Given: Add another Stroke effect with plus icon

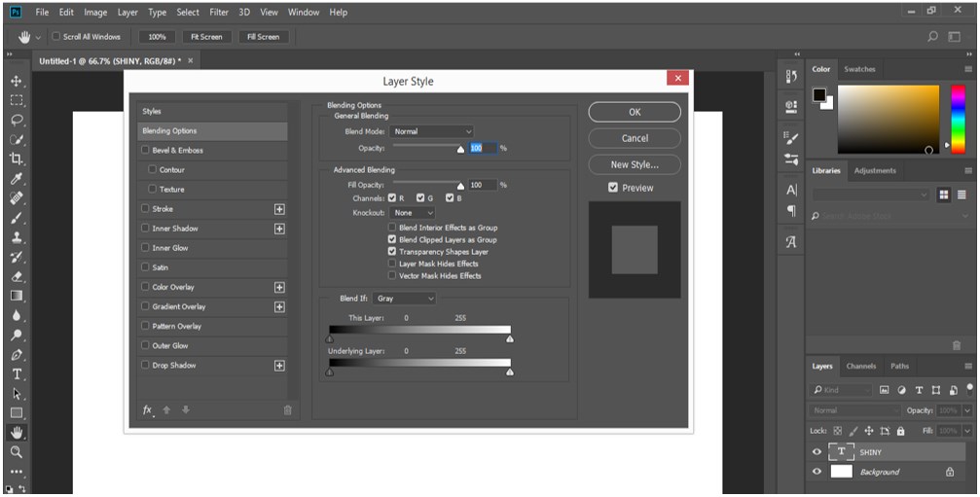Looking at the screenshot, I should [x=279, y=209].
